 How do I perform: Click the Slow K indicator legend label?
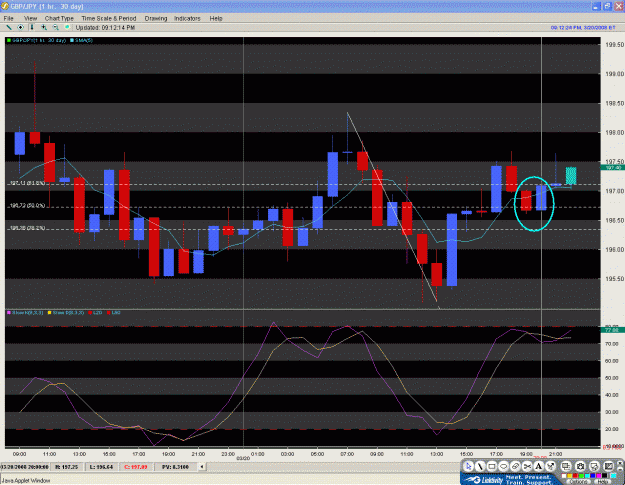pos(25,313)
